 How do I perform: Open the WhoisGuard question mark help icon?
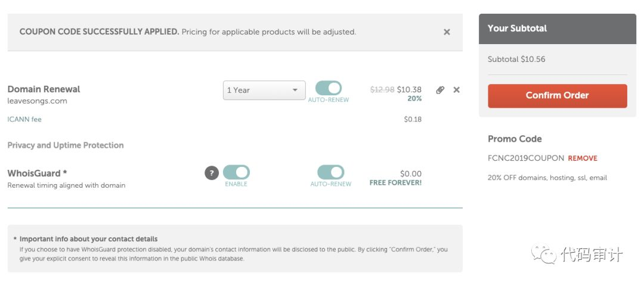[x=212, y=173]
